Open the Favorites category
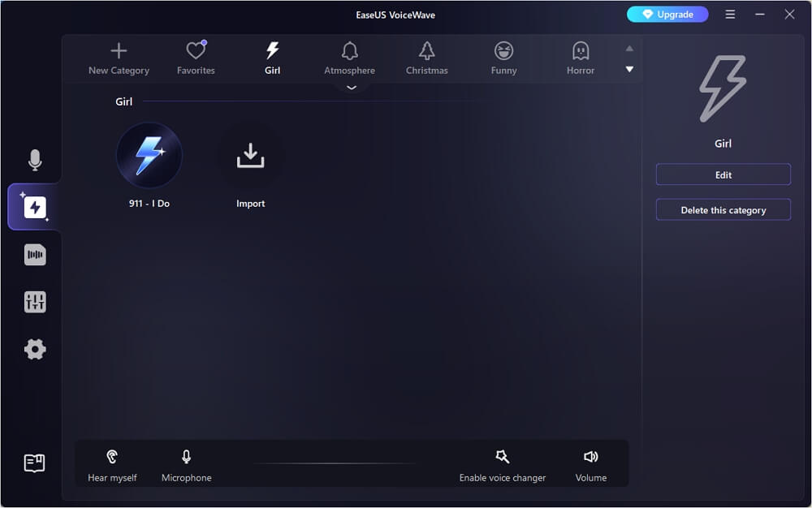The height and width of the screenshot is (508, 812). pos(195,58)
